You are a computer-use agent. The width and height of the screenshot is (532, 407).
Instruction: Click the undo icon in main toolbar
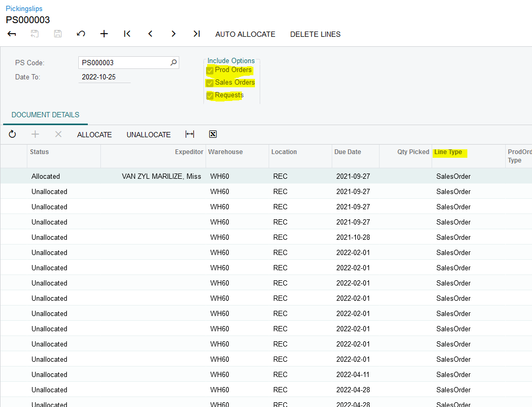point(81,34)
